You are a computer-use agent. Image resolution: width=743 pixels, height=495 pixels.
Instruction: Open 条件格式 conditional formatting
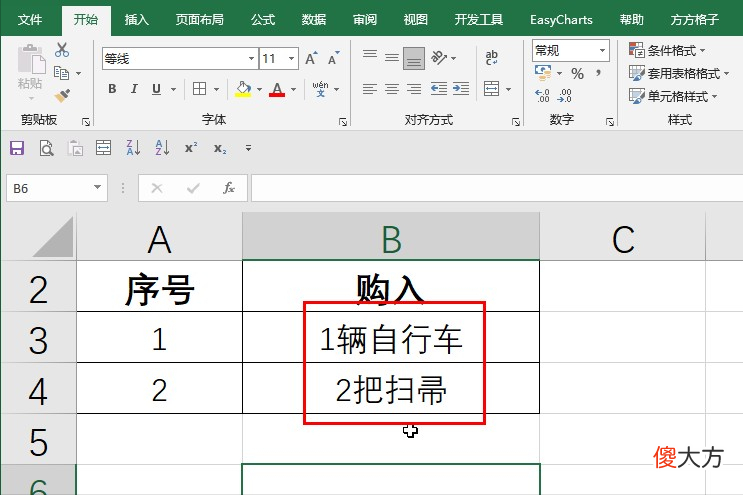pyautogui.click(x=667, y=50)
